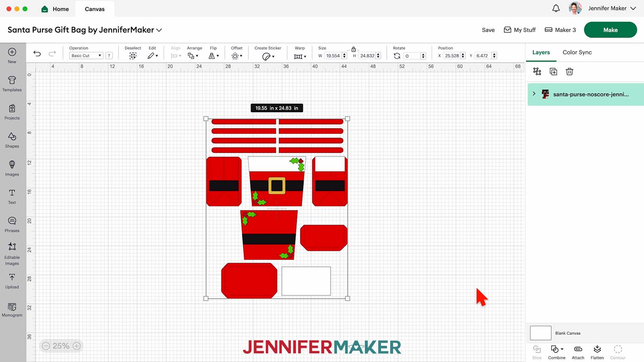
Task: Open the Arrange dropdown
Action: point(193,56)
